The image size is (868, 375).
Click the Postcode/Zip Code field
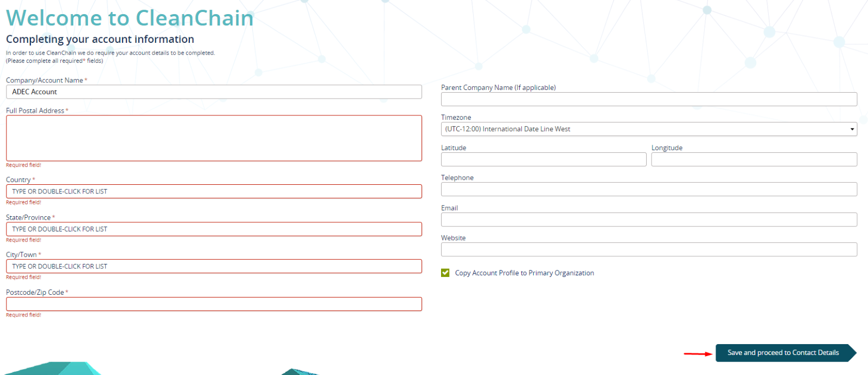click(x=214, y=304)
